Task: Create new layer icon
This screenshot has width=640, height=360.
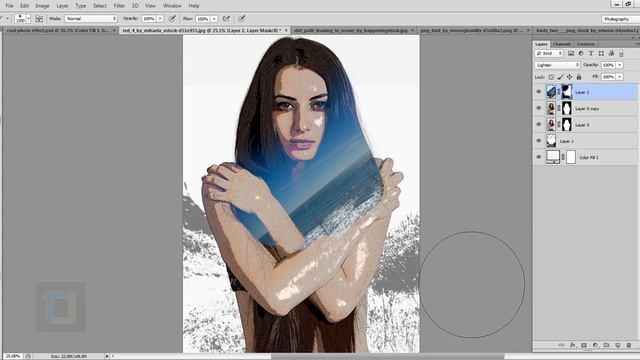Action: 618,345
